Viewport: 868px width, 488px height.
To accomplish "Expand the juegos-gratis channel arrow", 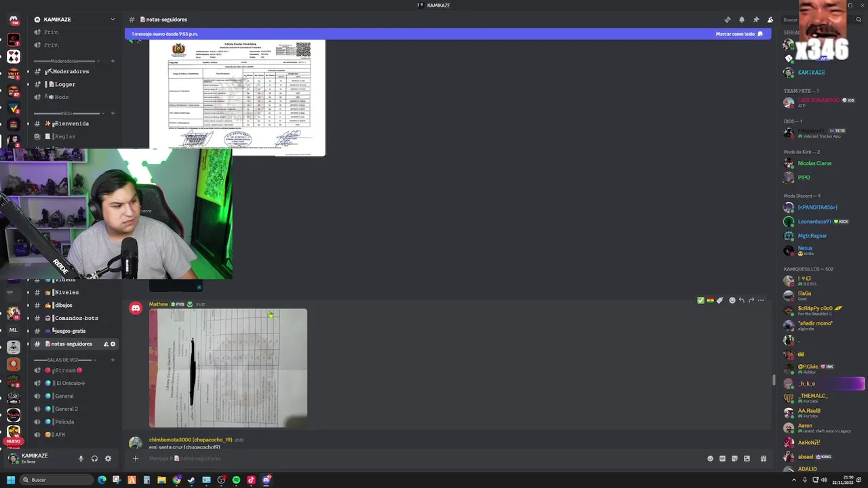I will (x=28, y=331).
